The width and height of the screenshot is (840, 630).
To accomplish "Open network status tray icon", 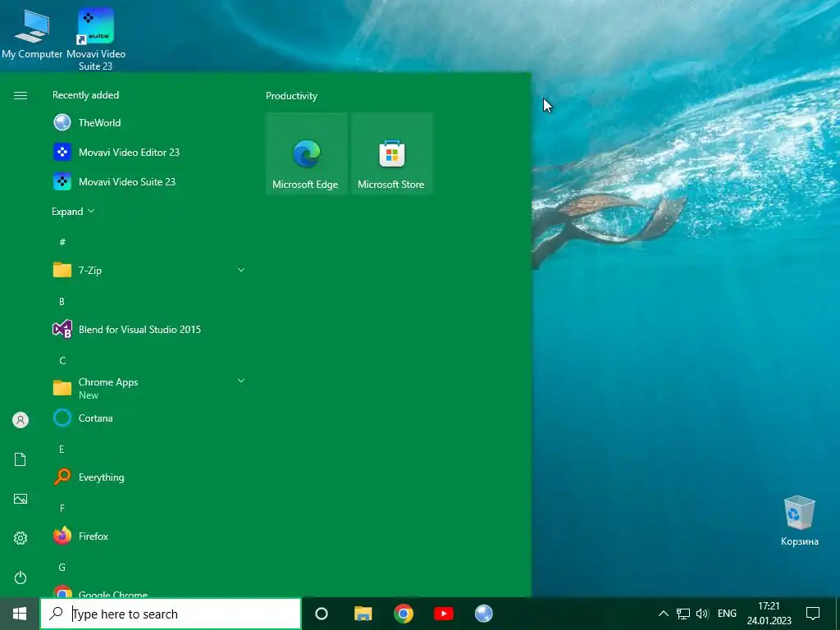I will [x=683, y=614].
